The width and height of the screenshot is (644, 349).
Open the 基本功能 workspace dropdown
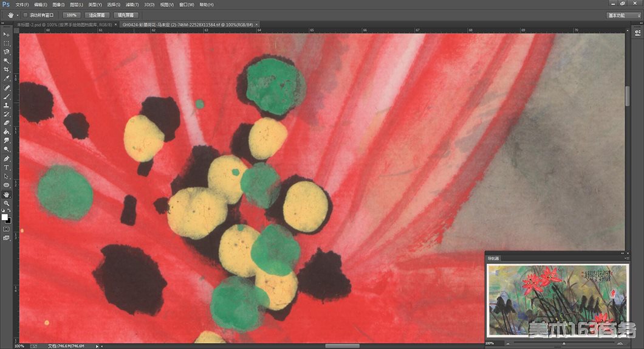623,15
